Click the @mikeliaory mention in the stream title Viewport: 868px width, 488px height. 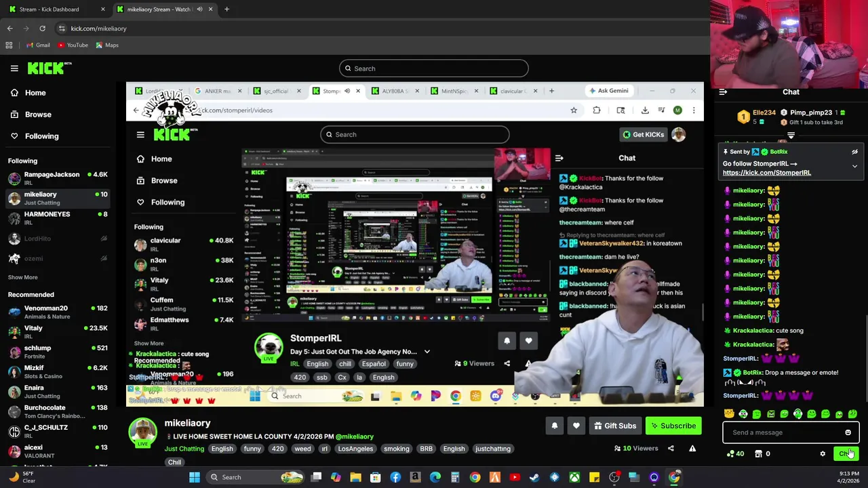pyautogui.click(x=355, y=436)
